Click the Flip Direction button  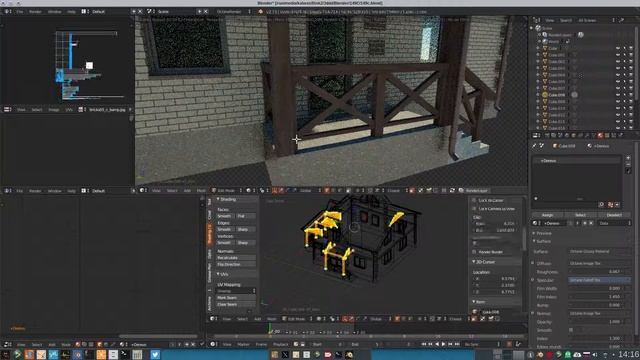(236, 264)
